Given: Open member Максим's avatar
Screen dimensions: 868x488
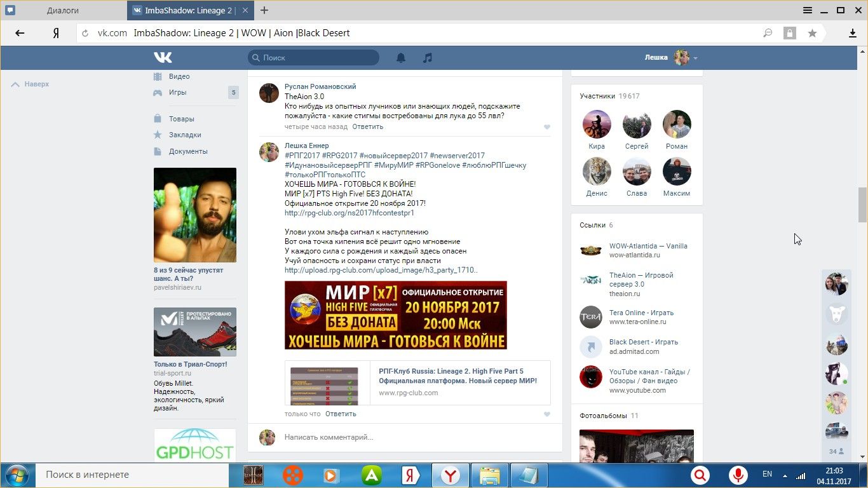Looking at the screenshot, I should coord(677,172).
